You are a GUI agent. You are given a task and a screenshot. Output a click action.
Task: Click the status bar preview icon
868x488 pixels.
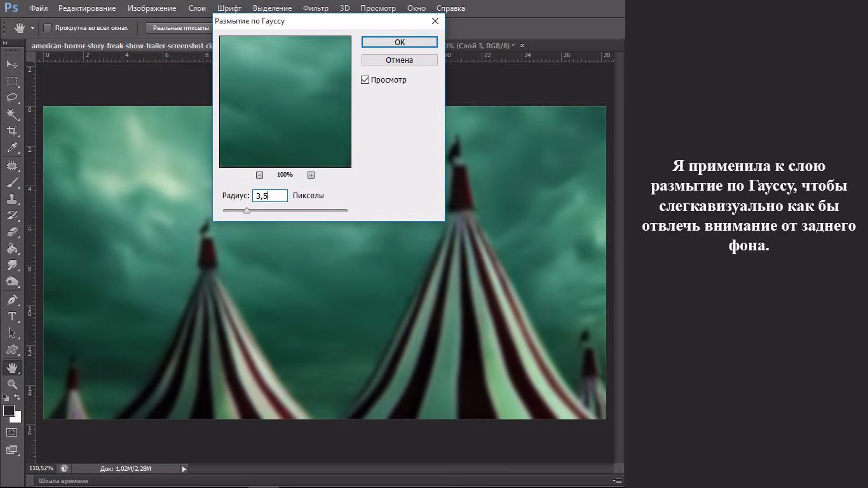click(64, 468)
